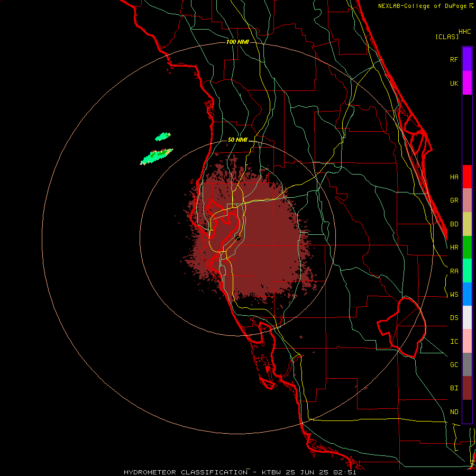Click the DS white legend swatch
This screenshot has width=476, height=476.
tap(467, 317)
